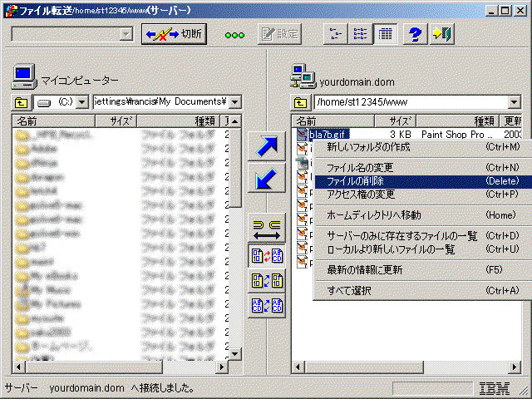
Task: Click the upload arrow button (upper-right arrow)
Action: (x=267, y=146)
